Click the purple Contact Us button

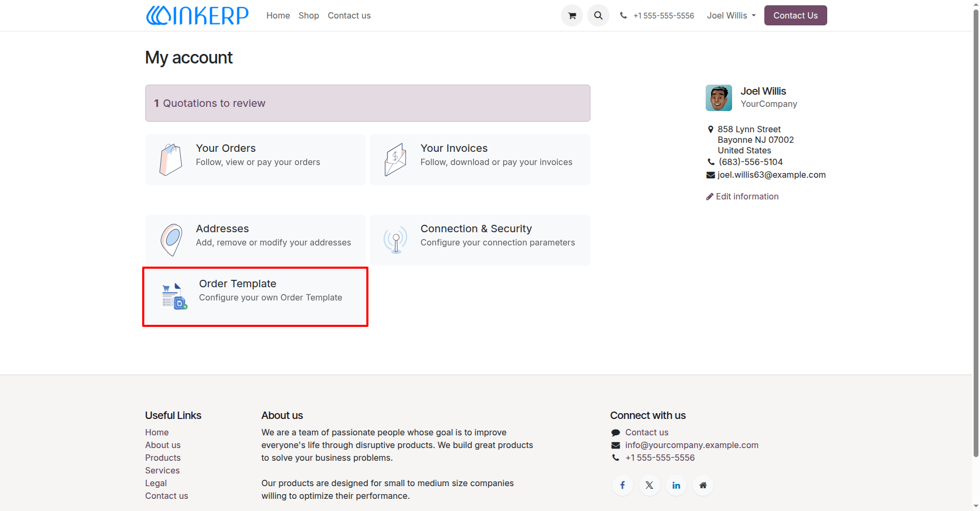[796, 15]
